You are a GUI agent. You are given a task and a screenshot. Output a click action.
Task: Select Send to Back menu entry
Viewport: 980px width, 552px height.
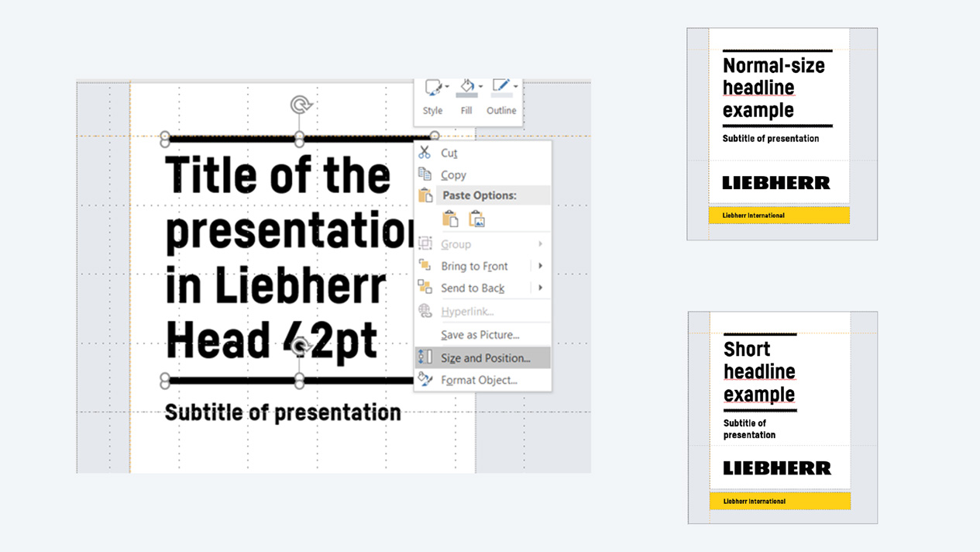[473, 288]
